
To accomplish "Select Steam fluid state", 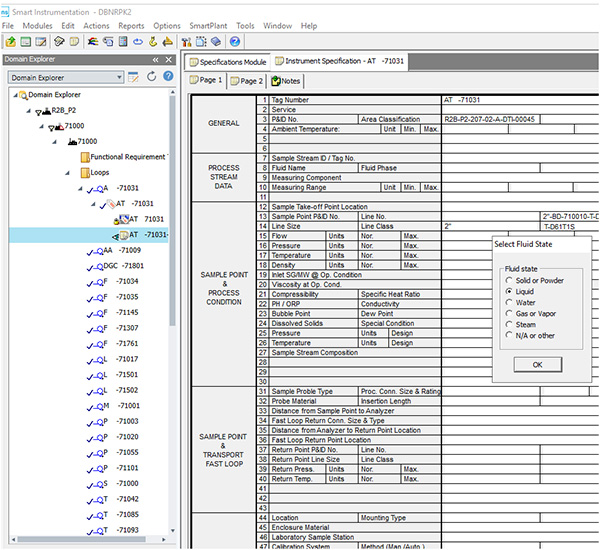I will pos(509,325).
